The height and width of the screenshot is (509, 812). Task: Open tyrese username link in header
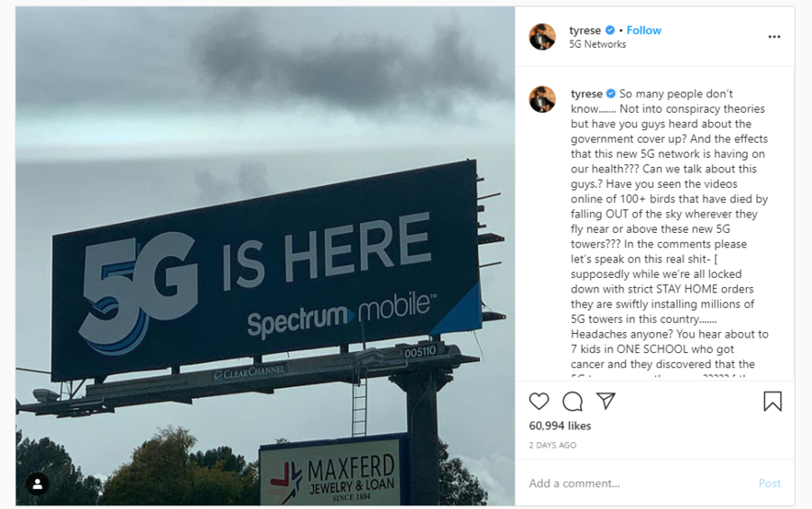[x=586, y=31]
